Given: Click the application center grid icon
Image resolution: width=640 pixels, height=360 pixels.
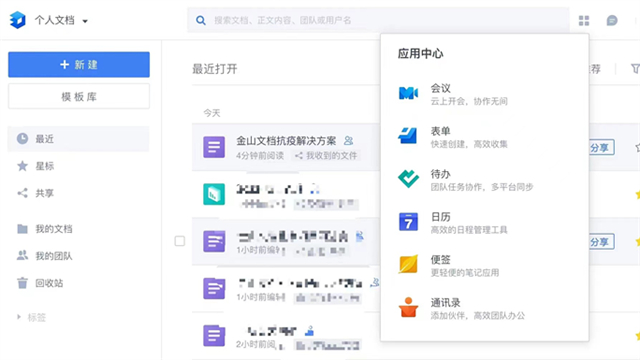Looking at the screenshot, I should point(584,20).
